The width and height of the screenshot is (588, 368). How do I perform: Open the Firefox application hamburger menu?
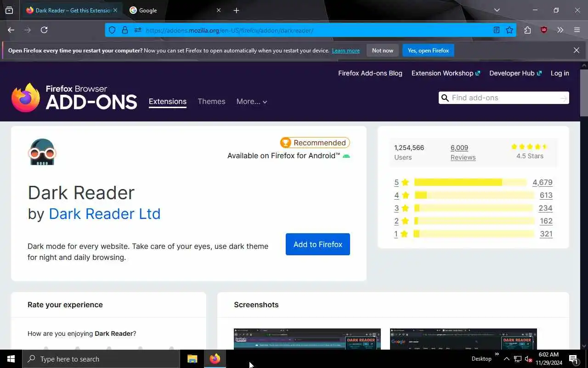tap(577, 30)
